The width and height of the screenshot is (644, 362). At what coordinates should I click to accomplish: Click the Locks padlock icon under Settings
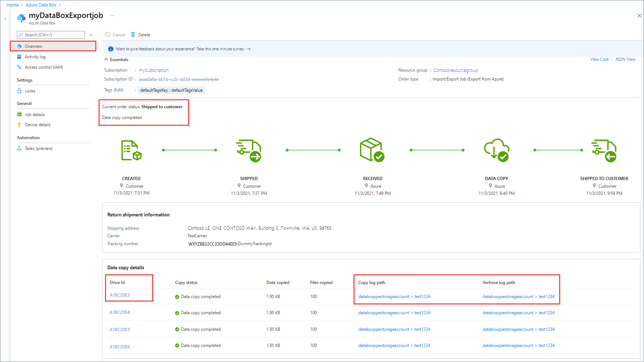point(19,91)
